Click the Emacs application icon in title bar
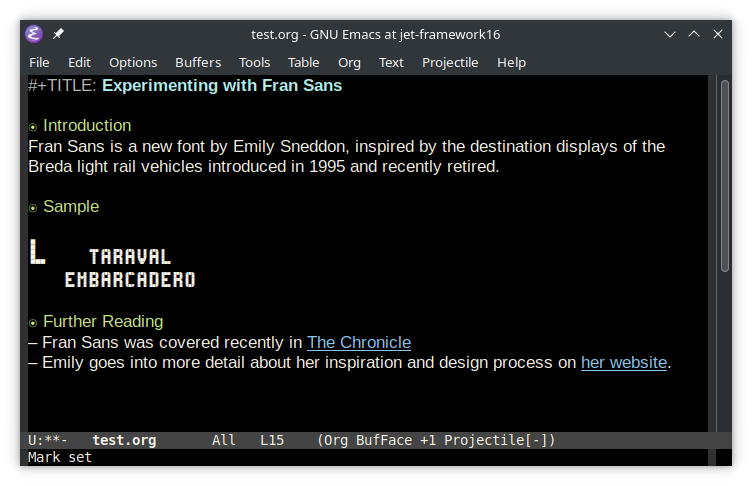Viewport: 752px width, 486px height. point(34,34)
